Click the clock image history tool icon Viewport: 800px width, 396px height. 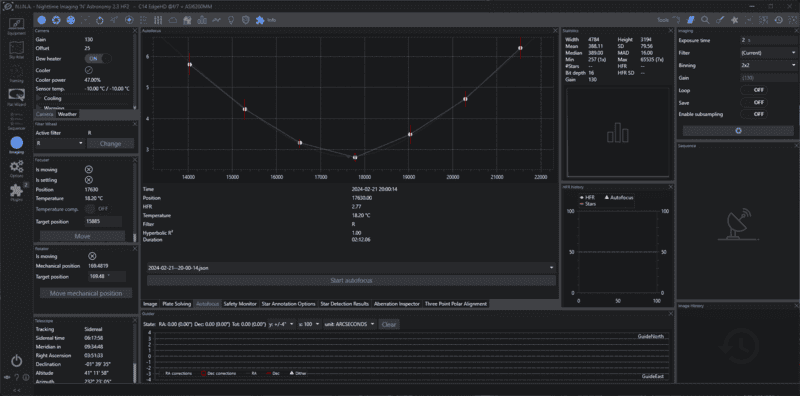pyautogui.click(x=779, y=20)
